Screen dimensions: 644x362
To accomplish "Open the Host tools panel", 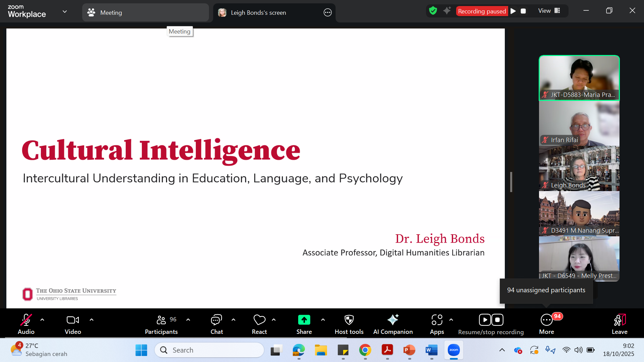I will (x=349, y=319).
